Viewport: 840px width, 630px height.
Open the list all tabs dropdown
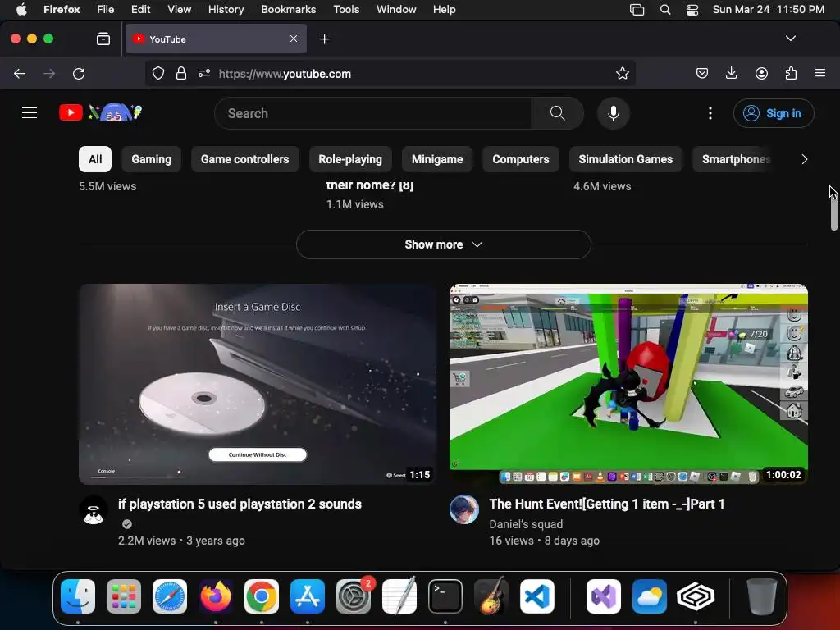coord(790,39)
